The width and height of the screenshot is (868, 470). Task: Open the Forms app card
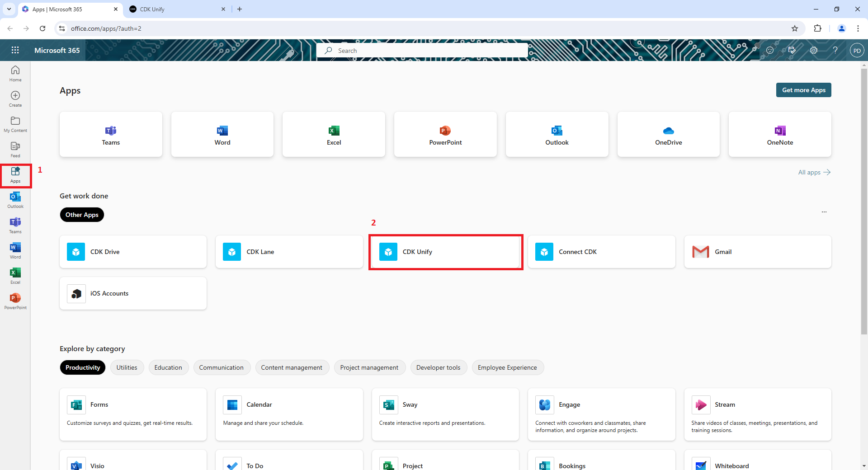133,414
